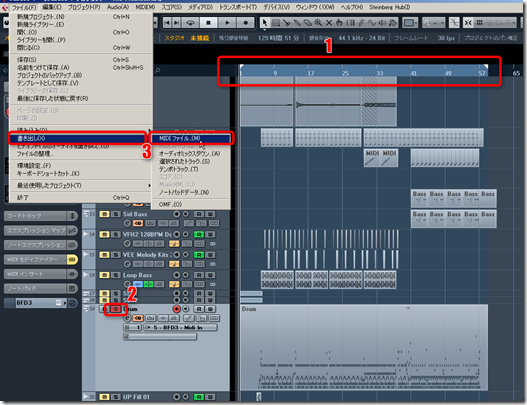This screenshot has height=405, width=527.
Task: Click bar 33 on the timeline ruler
Action: coord(380,73)
